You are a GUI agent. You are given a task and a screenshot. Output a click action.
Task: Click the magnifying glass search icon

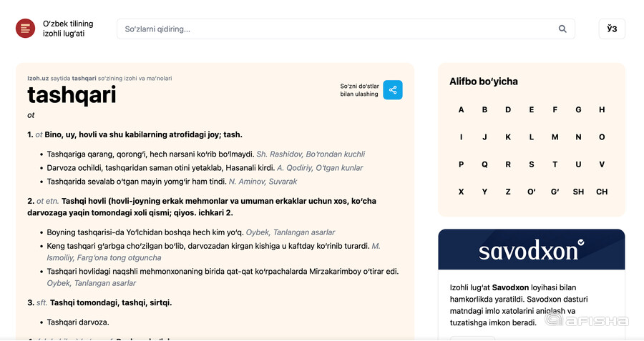coord(562,29)
